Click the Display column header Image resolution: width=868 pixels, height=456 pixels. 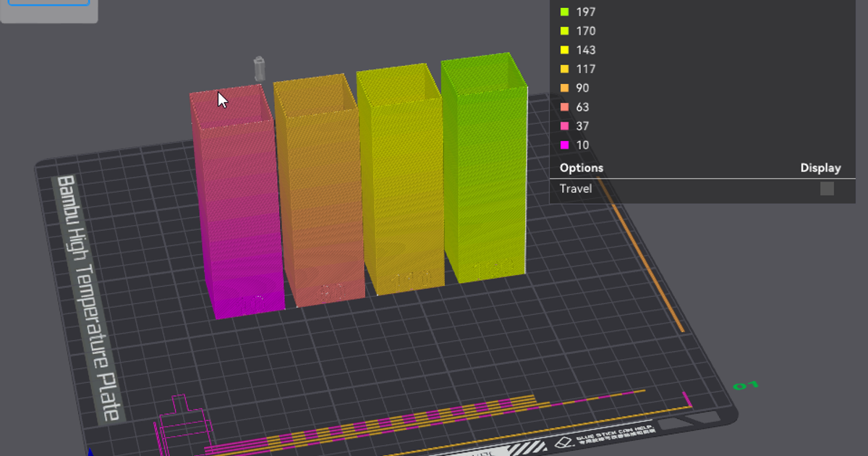click(x=820, y=168)
